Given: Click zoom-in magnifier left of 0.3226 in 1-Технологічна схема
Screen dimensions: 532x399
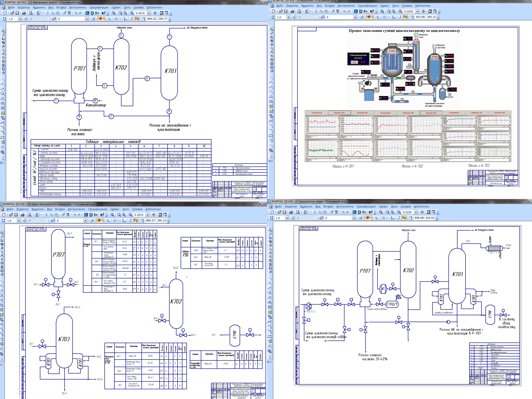Looking at the screenshot, I should click(399, 212).
